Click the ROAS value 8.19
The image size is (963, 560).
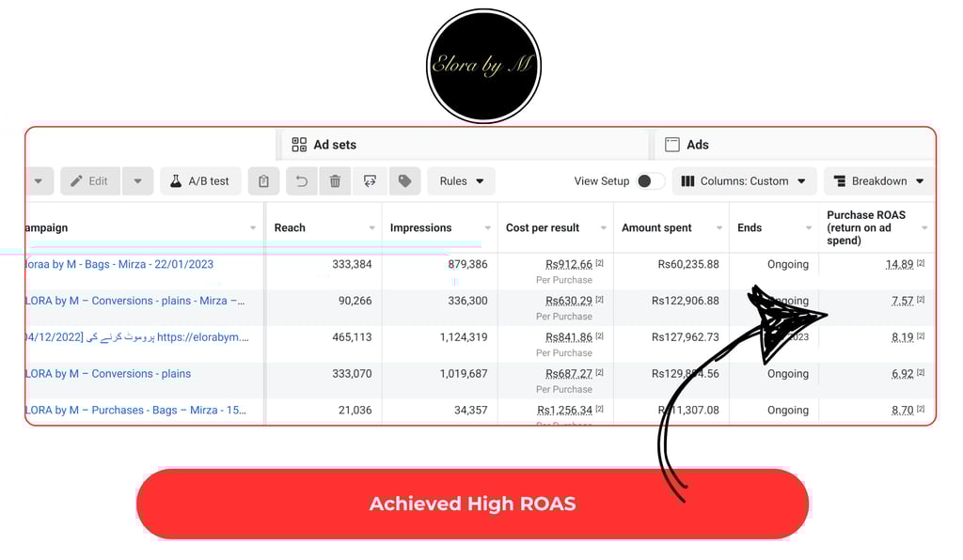pyautogui.click(x=902, y=336)
